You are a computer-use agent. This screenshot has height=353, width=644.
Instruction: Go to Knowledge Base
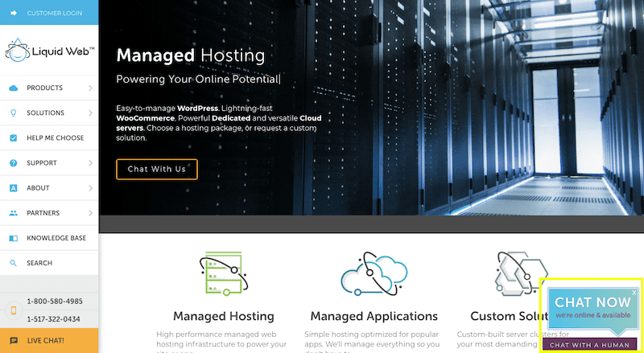[x=49, y=238]
